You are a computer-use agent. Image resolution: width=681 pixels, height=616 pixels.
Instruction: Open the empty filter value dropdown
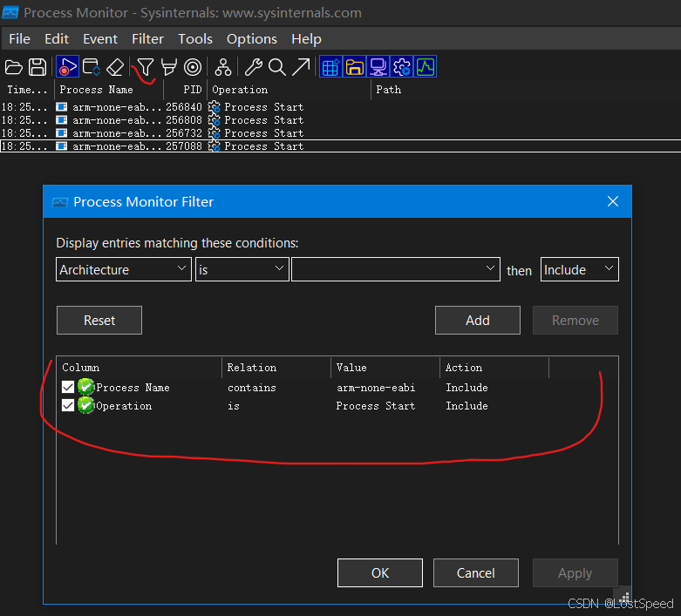pos(396,269)
